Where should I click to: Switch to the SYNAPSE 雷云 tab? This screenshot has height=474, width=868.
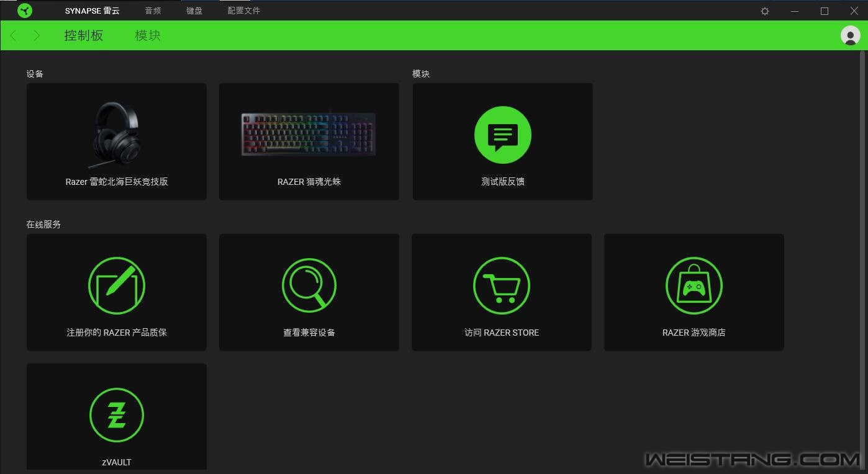tap(93, 11)
